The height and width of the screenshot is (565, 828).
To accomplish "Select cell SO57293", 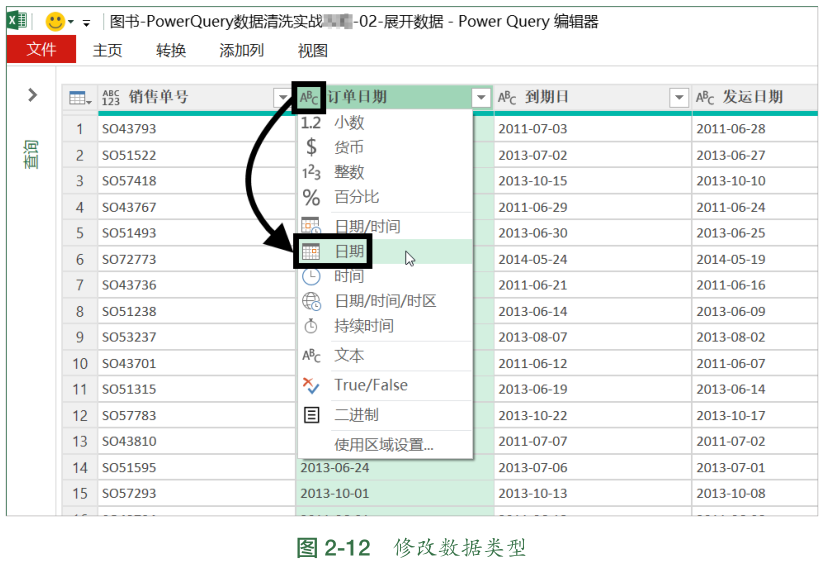I will (196, 493).
